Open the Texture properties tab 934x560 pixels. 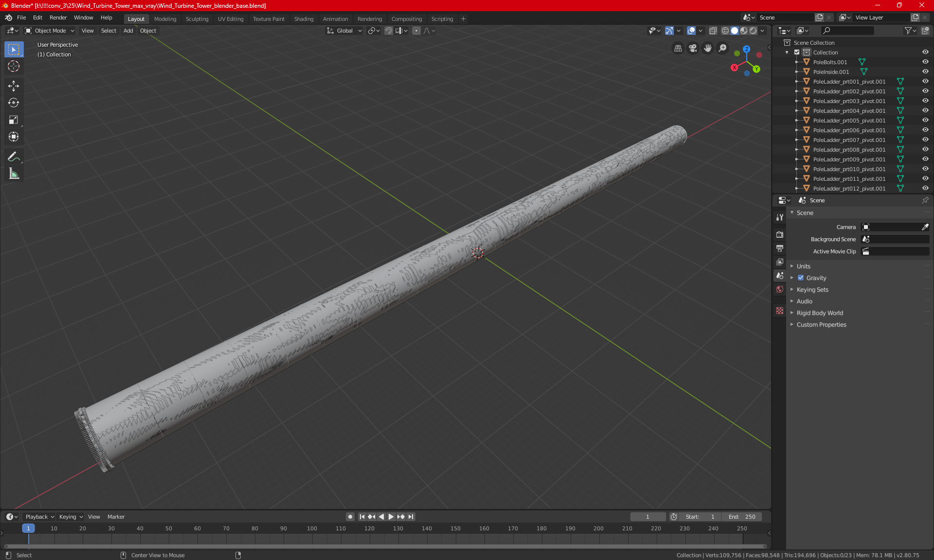(x=780, y=311)
